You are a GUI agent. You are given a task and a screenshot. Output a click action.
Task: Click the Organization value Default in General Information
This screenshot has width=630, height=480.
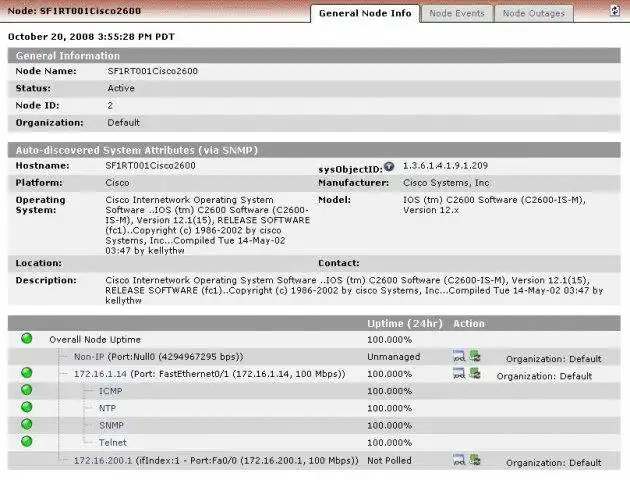[x=123, y=123]
